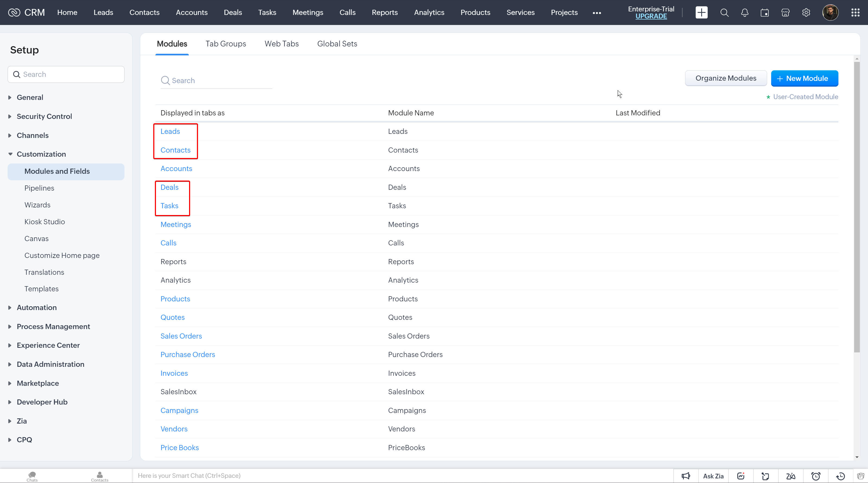
Task: Switch to the Tab Groups tab
Action: (226, 44)
